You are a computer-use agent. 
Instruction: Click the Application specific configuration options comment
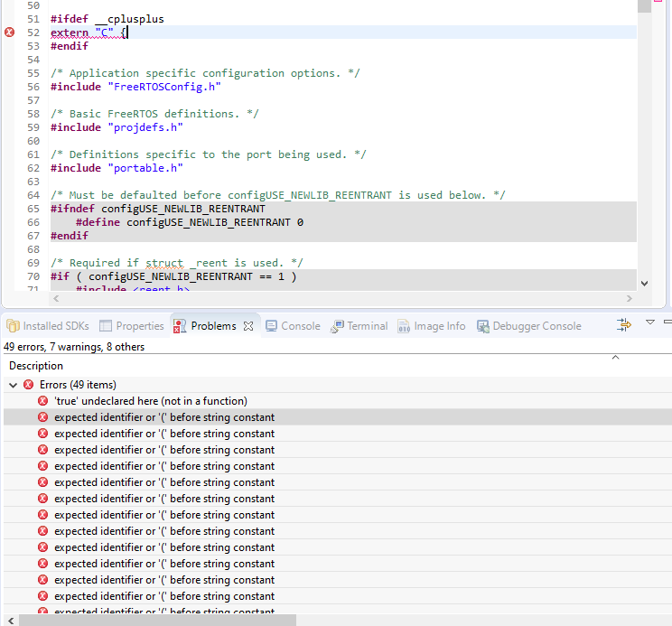205,73
